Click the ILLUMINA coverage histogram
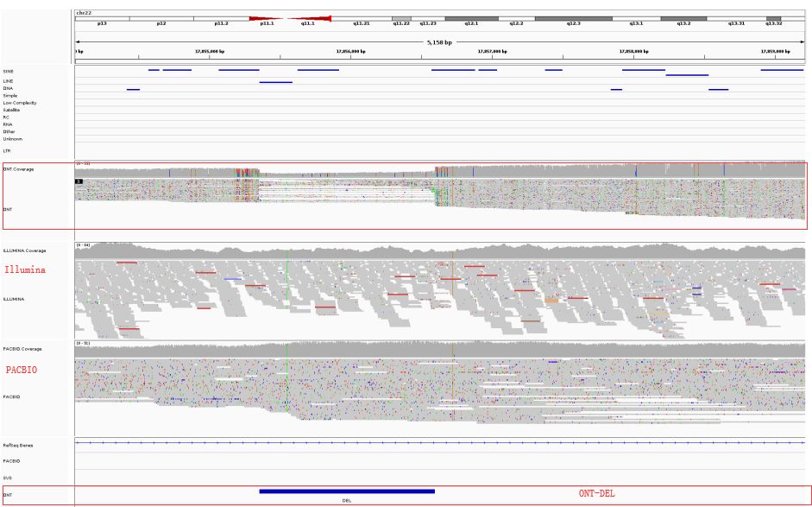 point(431,252)
